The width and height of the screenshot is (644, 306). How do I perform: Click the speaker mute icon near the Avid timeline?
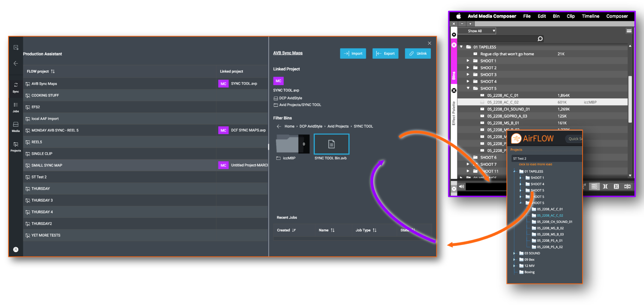pyautogui.click(x=461, y=186)
